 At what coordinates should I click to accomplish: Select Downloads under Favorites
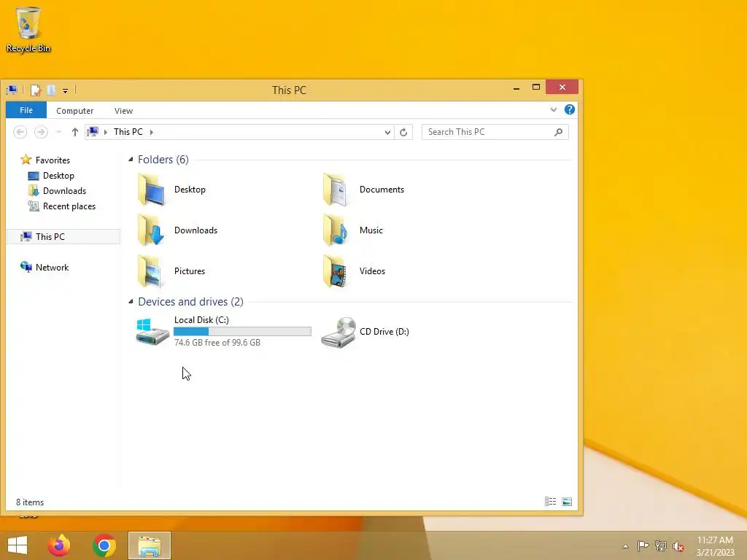(x=57, y=191)
